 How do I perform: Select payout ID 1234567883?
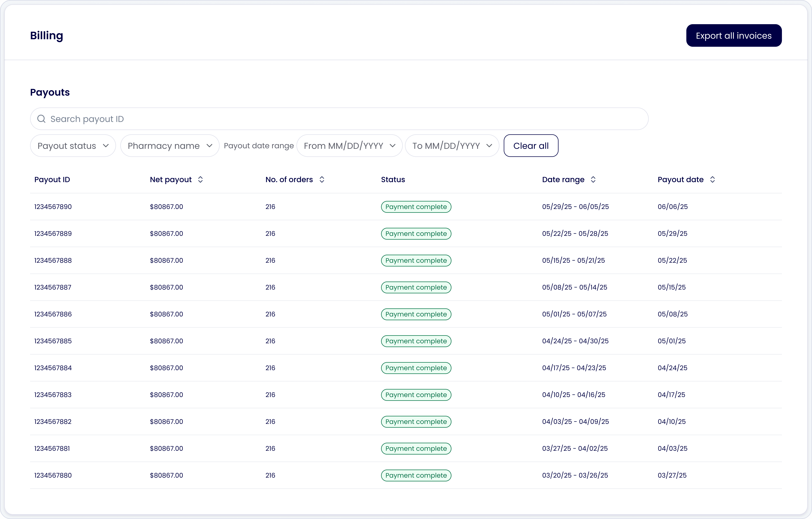pos(53,395)
